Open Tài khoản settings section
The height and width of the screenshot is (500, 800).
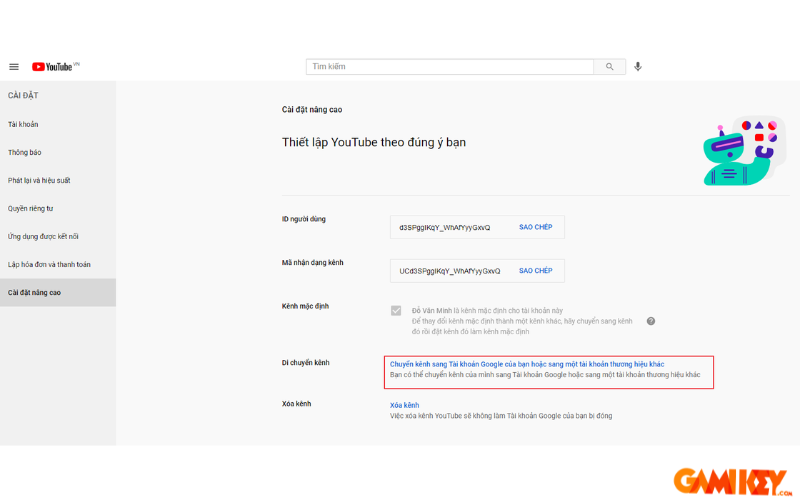58,124
